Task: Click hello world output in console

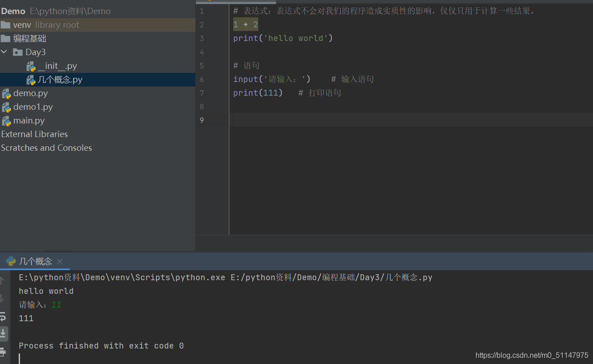Action: 46,291
